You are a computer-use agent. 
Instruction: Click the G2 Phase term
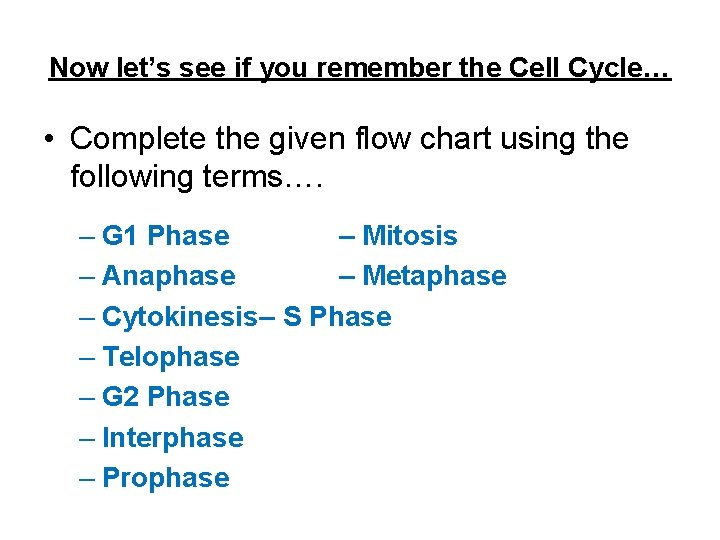[166, 397]
